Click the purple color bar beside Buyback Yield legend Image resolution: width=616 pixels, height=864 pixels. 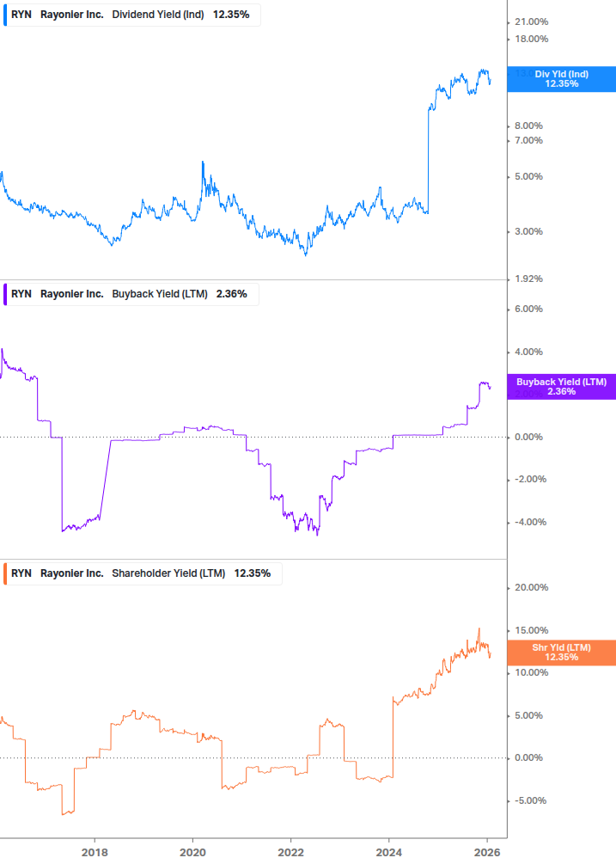(x=5, y=294)
